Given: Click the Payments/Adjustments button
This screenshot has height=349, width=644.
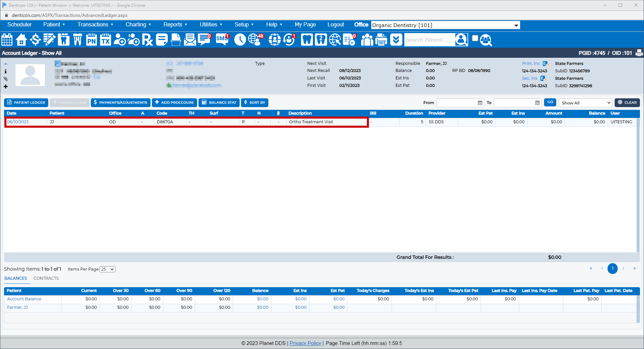Looking at the screenshot, I should point(120,103).
